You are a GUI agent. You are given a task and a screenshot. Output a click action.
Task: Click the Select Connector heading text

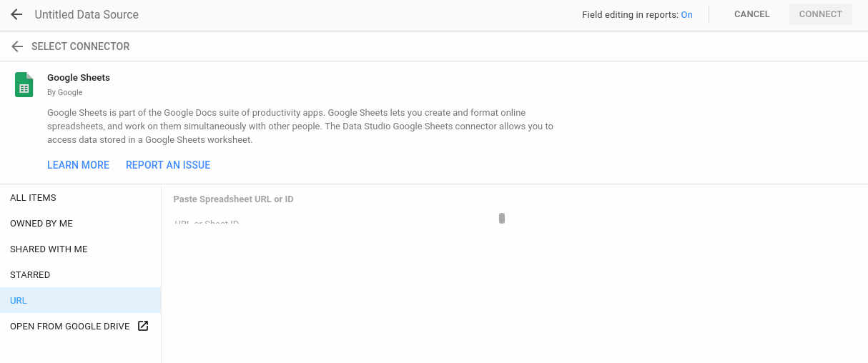(81, 46)
